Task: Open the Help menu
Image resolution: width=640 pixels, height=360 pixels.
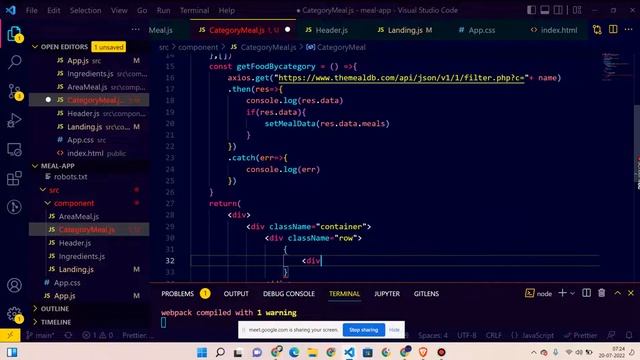Action: (227, 11)
